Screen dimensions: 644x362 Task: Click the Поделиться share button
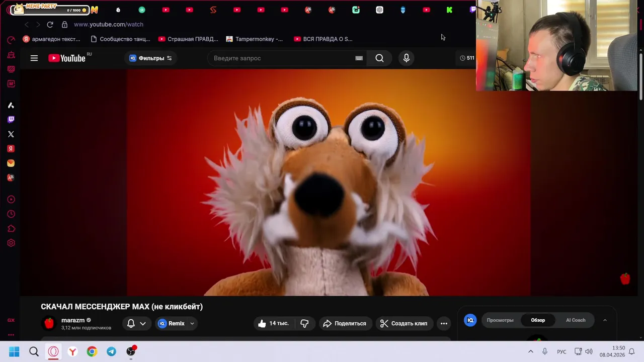pos(345,323)
